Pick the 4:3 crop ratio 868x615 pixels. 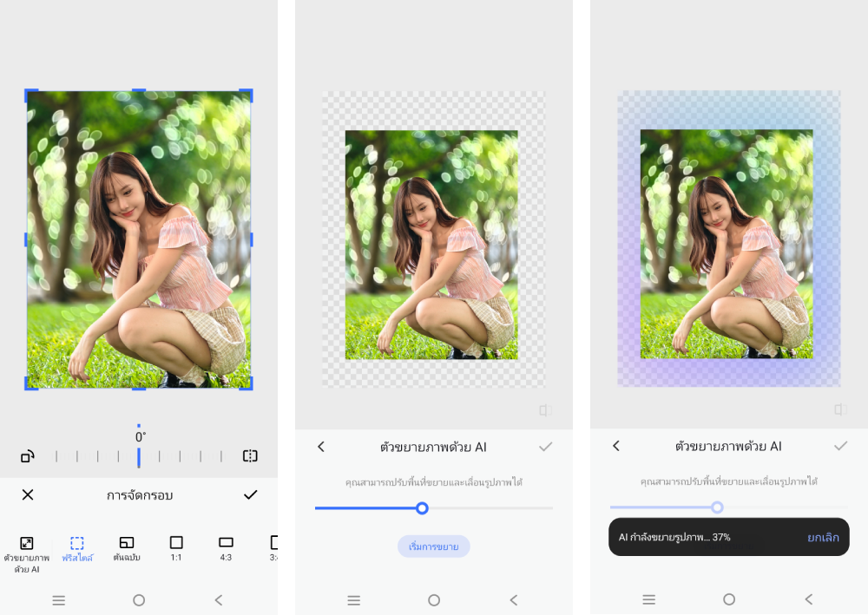tap(226, 543)
